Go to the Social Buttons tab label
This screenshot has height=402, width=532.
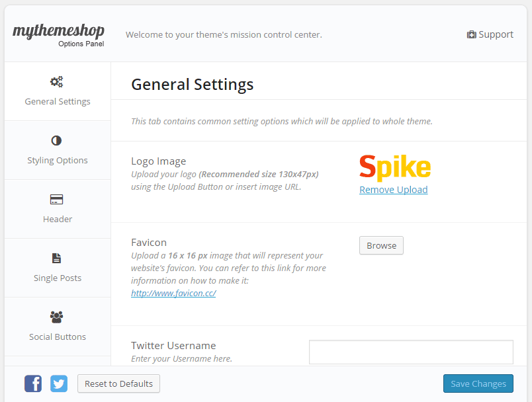58,337
